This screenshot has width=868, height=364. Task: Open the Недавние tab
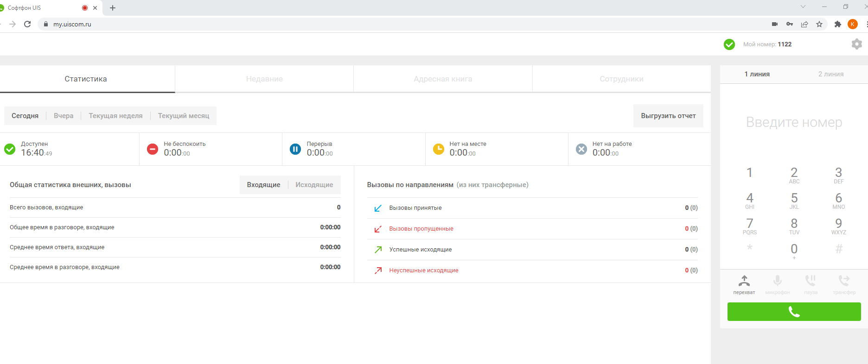pyautogui.click(x=264, y=79)
